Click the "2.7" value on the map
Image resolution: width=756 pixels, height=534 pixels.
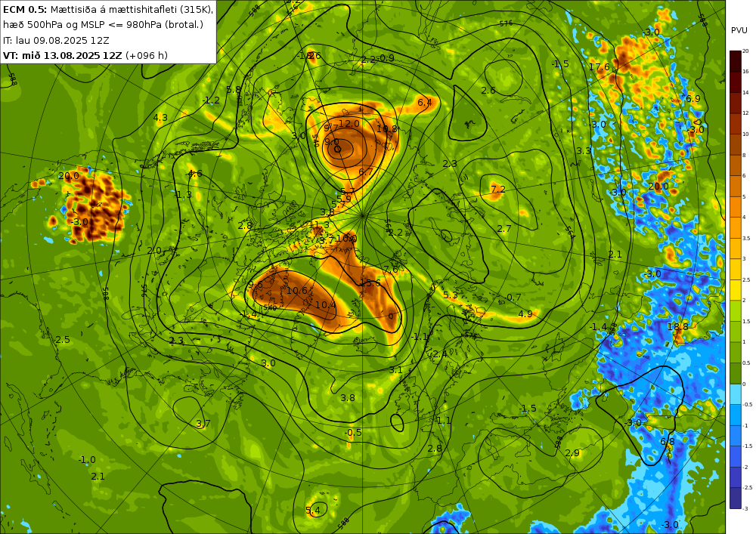point(503,229)
